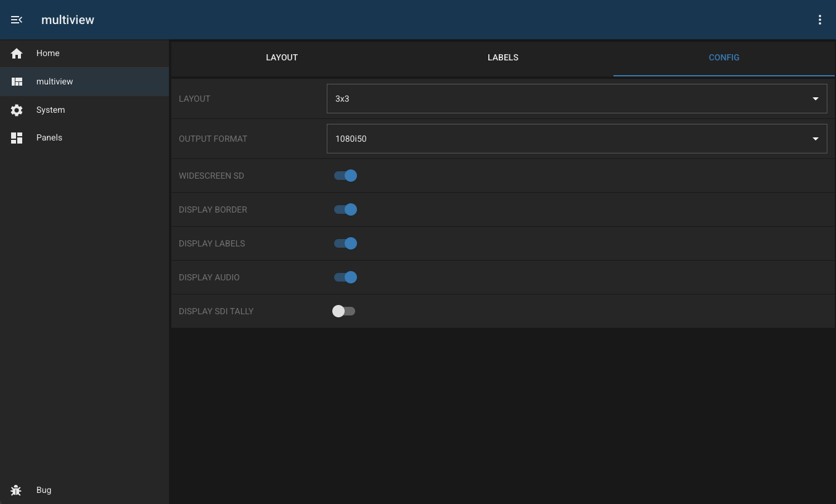Open the LABELS tab
This screenshot has height=504, width=836.
click(x=503, y=57)
